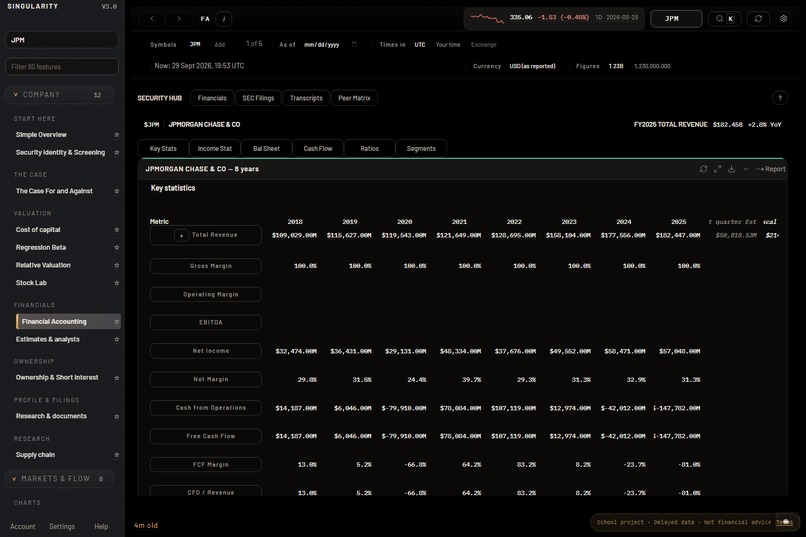Click the FCF Margin metric button

click(x=206, y=465)
